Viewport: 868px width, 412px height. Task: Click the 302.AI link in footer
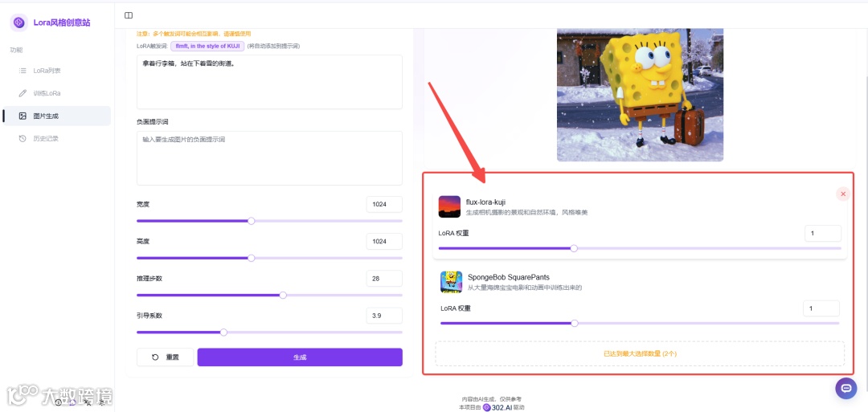coord(499,407)
